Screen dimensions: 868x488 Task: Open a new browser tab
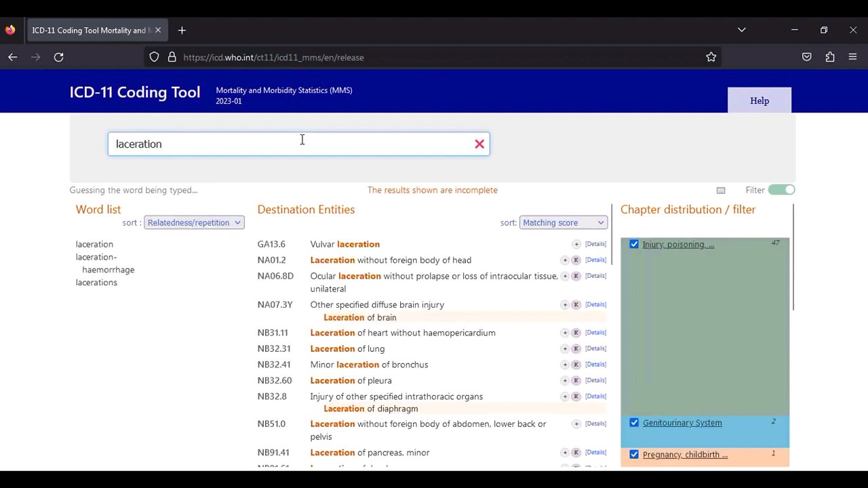(182, 30)
